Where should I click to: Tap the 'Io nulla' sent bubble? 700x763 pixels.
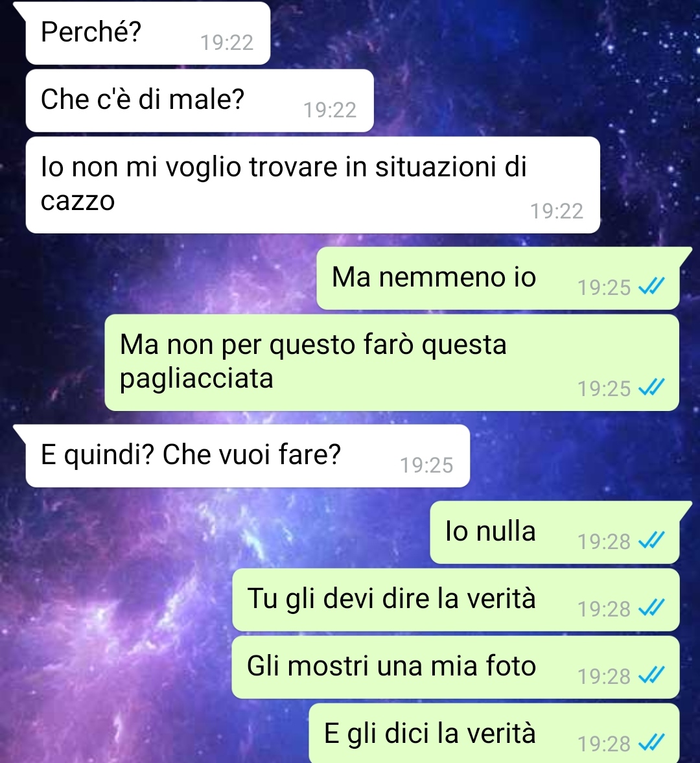tap(555, 532)
